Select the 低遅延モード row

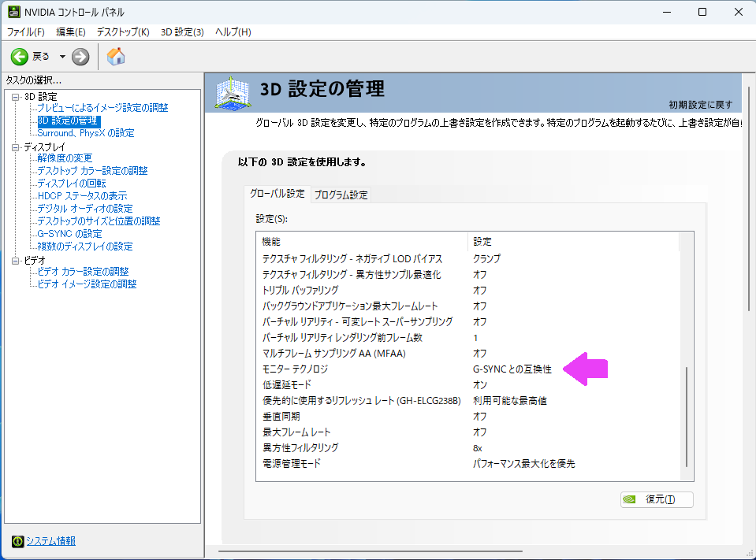point(467,385)
